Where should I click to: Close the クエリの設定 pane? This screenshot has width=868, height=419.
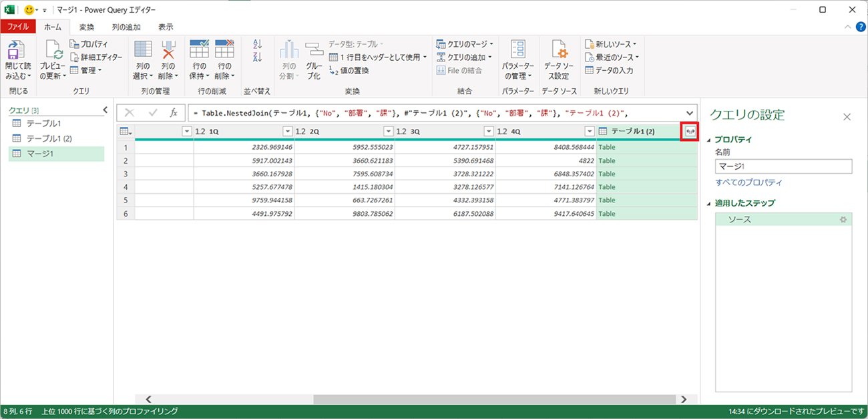coord(847,117)
